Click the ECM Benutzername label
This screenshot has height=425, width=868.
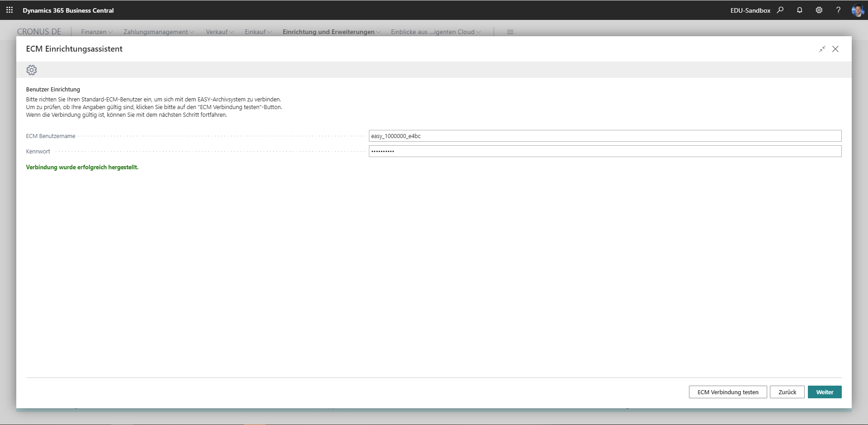[x=51, y=136]
